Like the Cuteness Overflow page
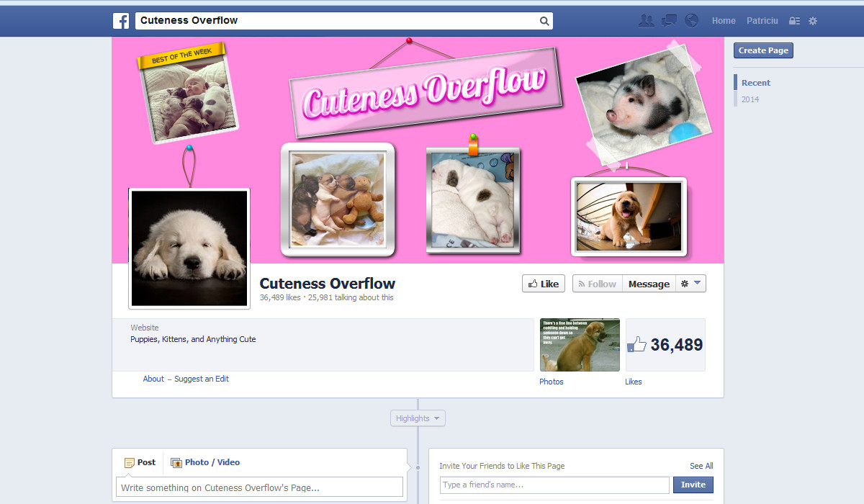 click(544, 284)
